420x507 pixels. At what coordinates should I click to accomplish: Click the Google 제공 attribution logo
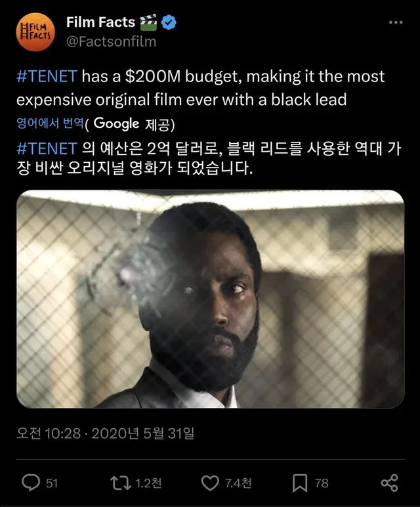tap(117, 123)
